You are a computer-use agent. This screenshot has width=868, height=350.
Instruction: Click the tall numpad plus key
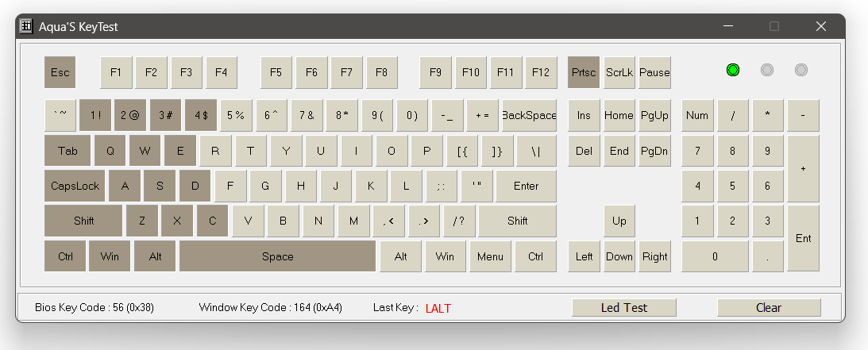click(803, 168)
